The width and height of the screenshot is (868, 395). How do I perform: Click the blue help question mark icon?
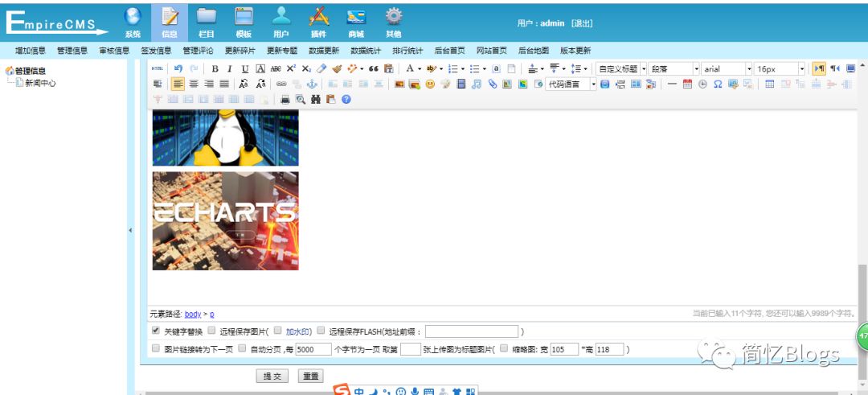(346, 99)
